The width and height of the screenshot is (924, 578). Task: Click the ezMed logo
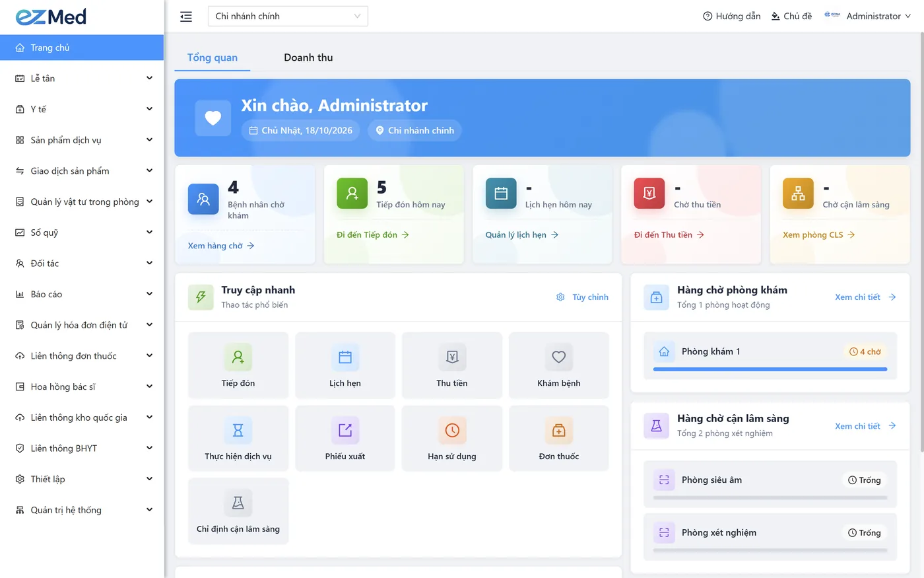(x=51, y=17)
